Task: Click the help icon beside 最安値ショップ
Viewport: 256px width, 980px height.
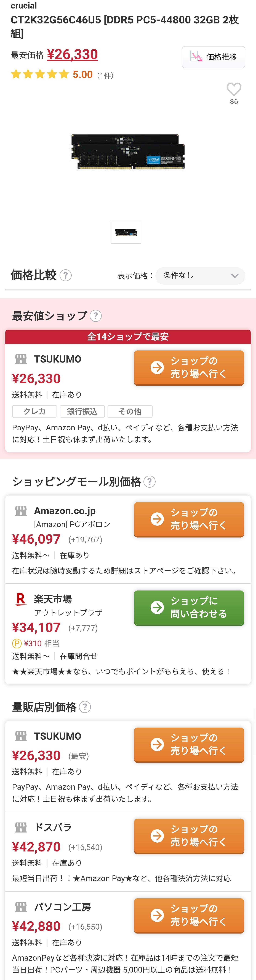Action: (x=96, y=316)
